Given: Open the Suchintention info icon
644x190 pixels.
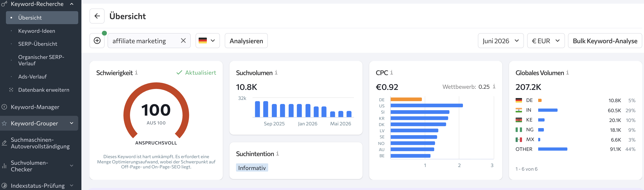Looking at the screenshot, I should pyautogui.click(x=278, y=154).
